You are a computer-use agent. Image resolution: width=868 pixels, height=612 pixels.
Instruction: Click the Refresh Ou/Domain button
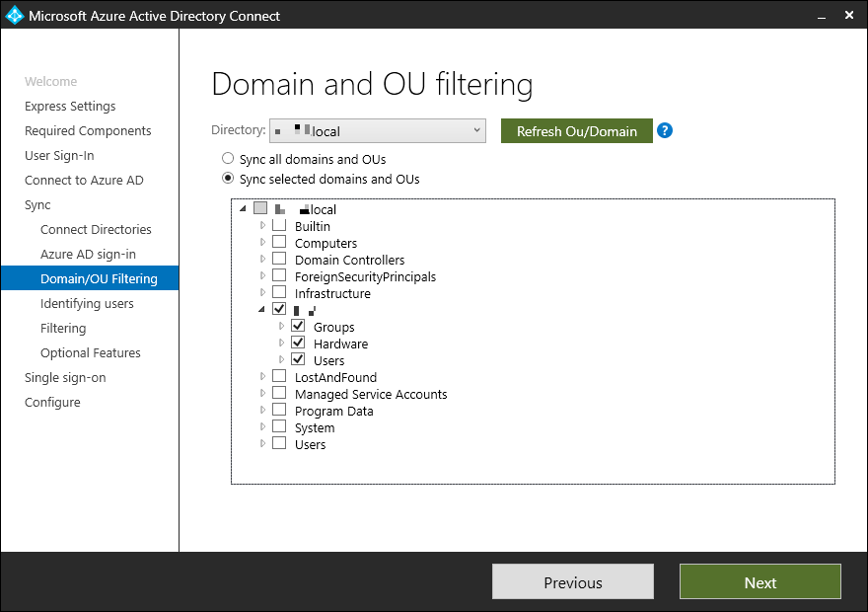pyautogui.click(x=577, y=131)
